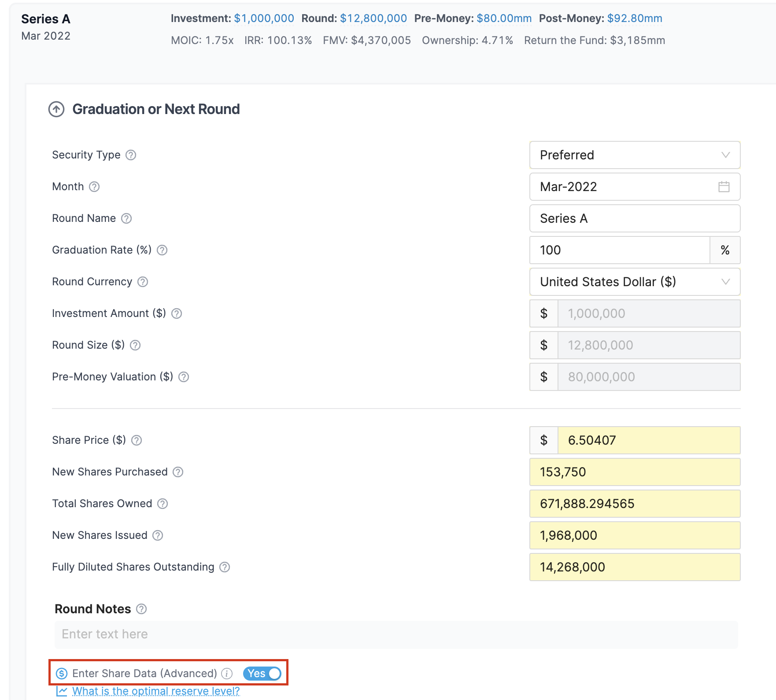Image resolution: width=776 pixels, height=700 pixels.
Task: Open the Security Type Preferred dropdown
Action: [x=634, y=155]
